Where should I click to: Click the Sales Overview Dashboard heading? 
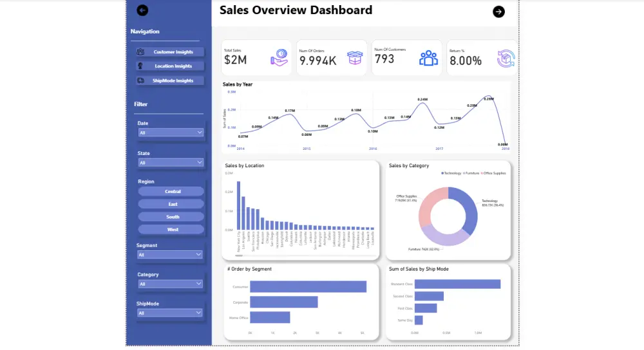coord(296,10)
